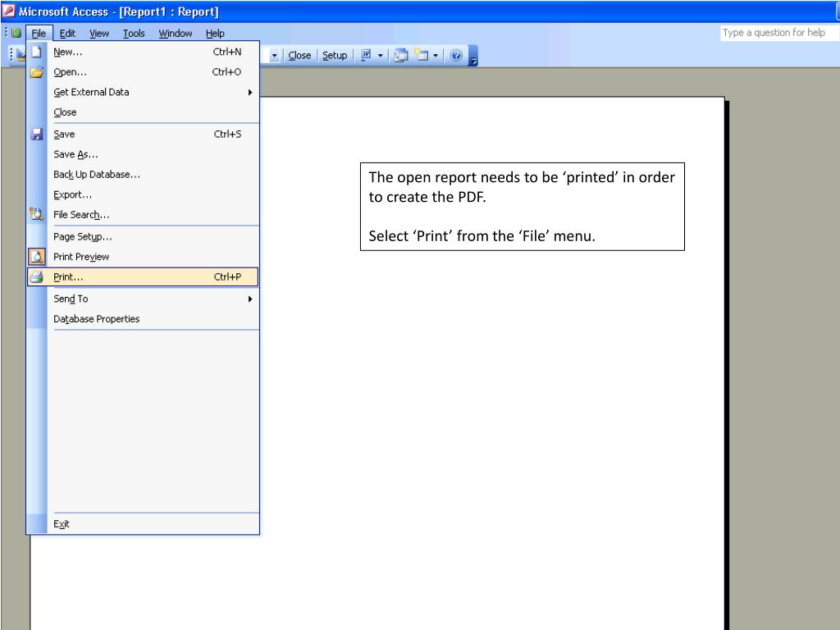The image size is (840, 630).
Task: Open Database Properties menu entry
Action: tap(143, 319)
